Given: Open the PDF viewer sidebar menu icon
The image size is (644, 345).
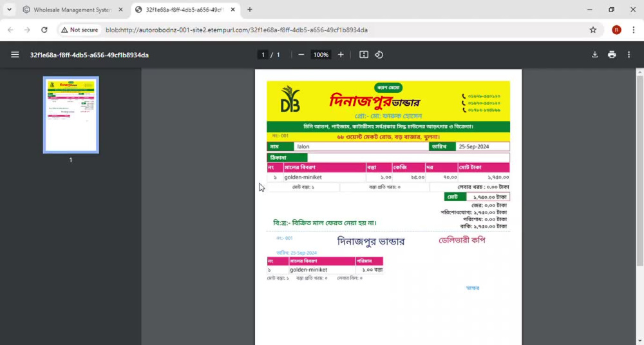Looking at the screenshot, I should pyautogui.click(x=15, y=55).
